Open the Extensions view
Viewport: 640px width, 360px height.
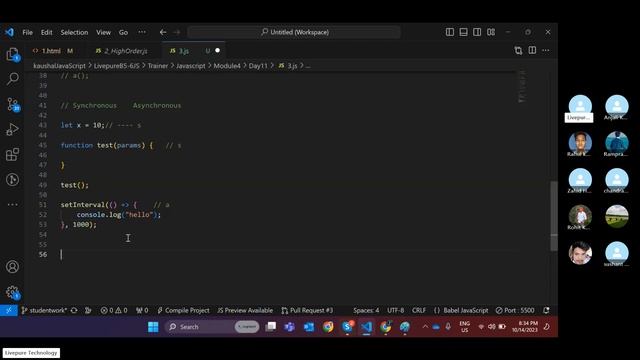pos(12,154)
